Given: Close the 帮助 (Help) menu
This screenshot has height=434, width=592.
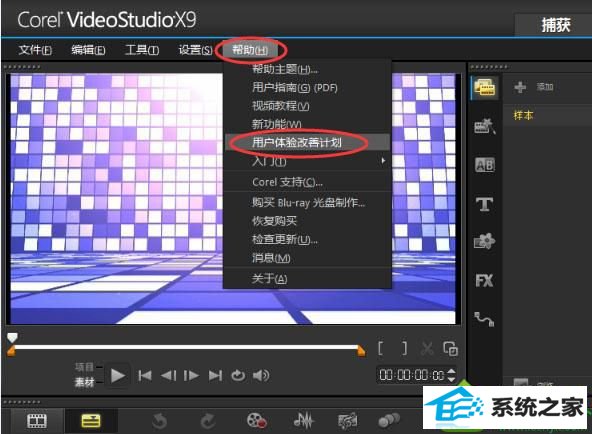Looking at the screenshot, I should click(x=250, y=50).
